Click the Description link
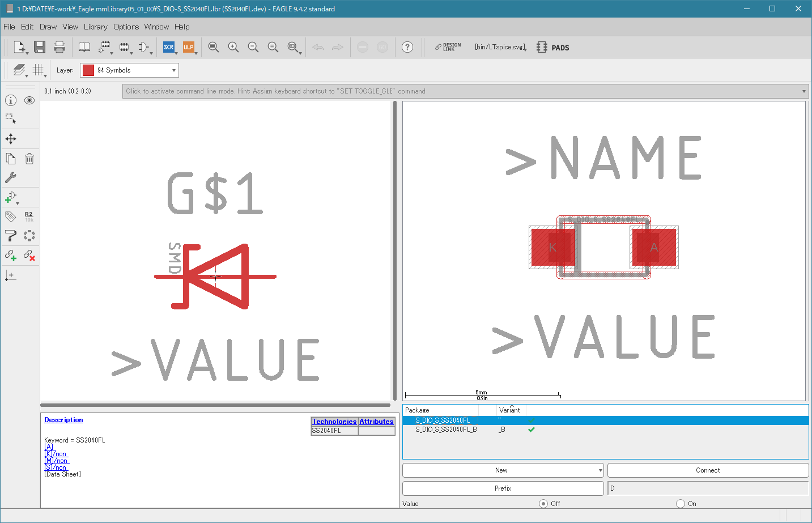 63,420
